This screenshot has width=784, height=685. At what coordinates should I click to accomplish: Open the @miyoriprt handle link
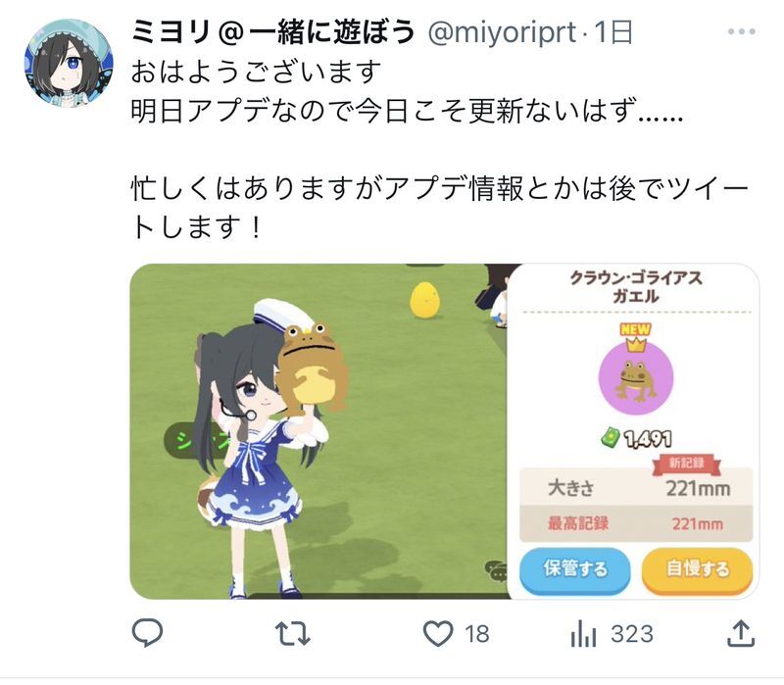(x=502, y=31)
